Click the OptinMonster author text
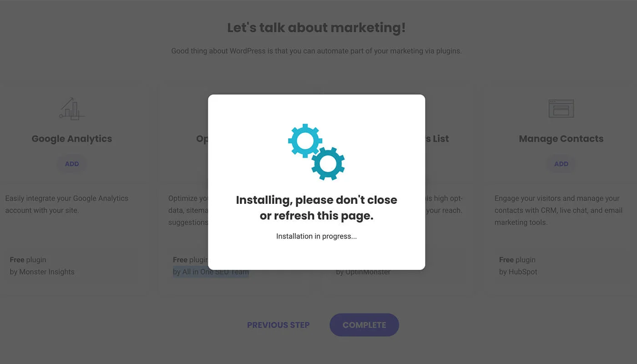This screenshot has height=364, width=637. pos(364,272)
